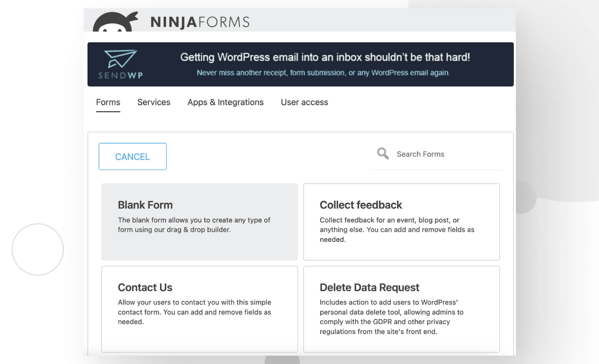Viewport: 599px width, 364px height.
Task: Click the SENDWP logo text
Action: click(x=120, y=75)
